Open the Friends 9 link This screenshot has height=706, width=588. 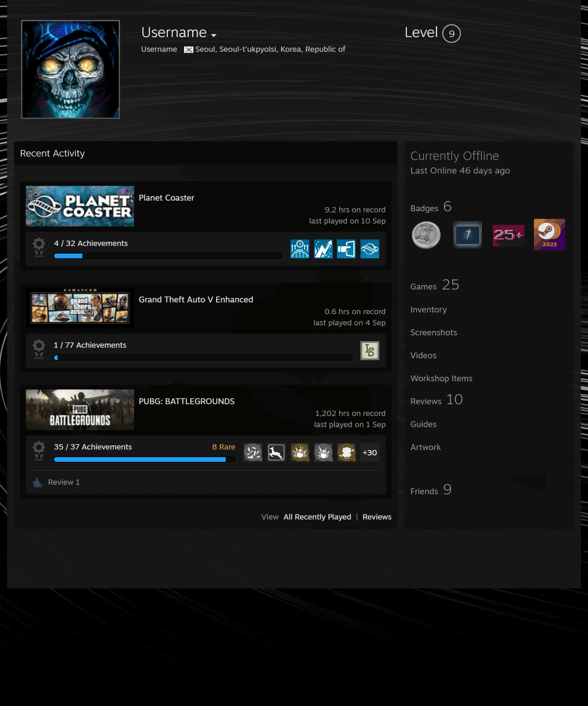pos(431,490)
